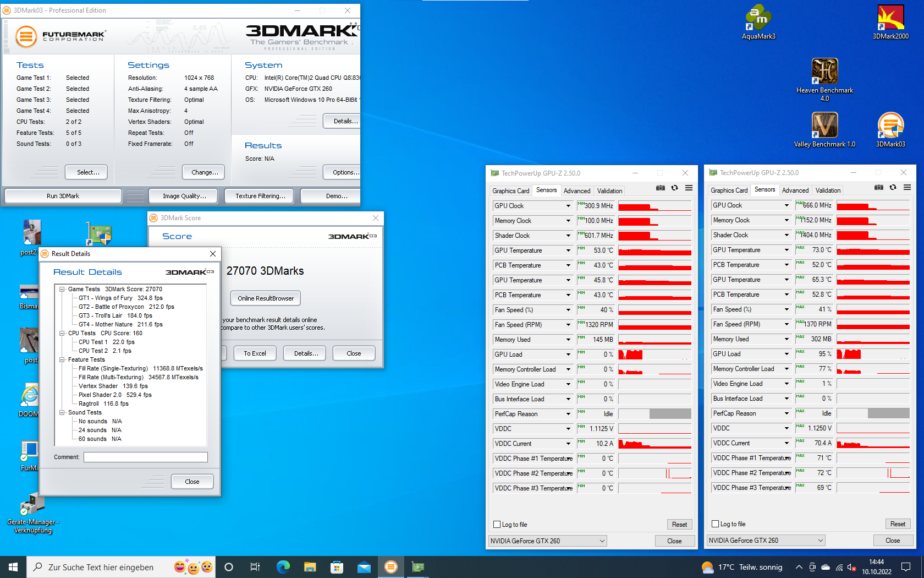Open the GPU selector dropdown in the left GPU-Z window
Image resolution: width=924 pixels, height=578 pixels.
click(x=547, y=541)
